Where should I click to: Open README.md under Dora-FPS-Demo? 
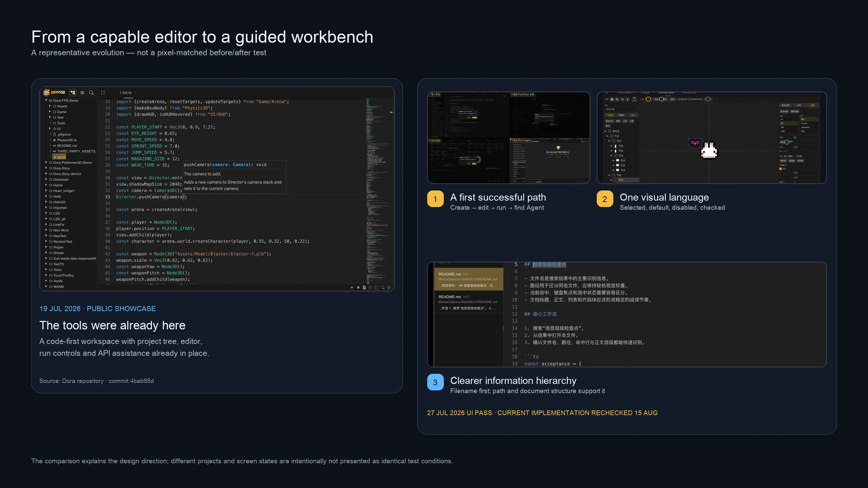coord(65,146)
